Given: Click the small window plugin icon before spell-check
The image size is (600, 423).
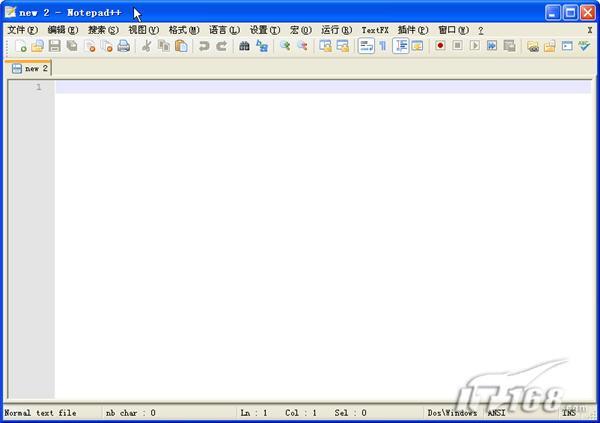Looking at the screenshot, I should [x=567, y=46].
